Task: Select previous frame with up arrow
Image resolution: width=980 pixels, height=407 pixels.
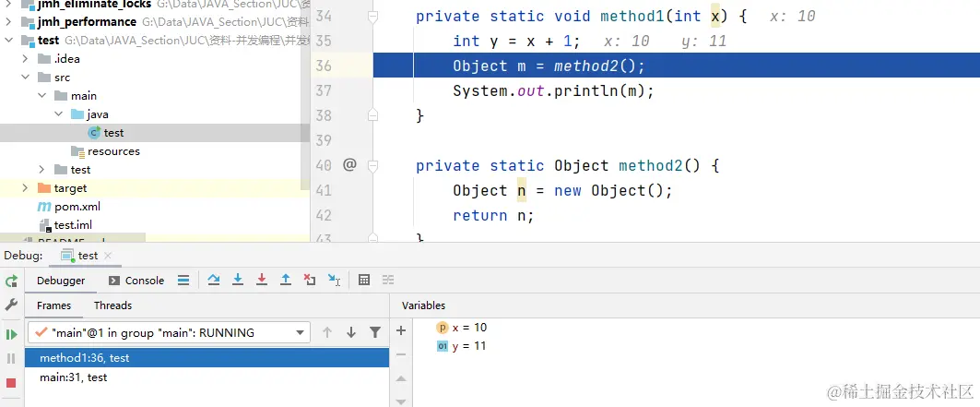Action: point(327,332)
